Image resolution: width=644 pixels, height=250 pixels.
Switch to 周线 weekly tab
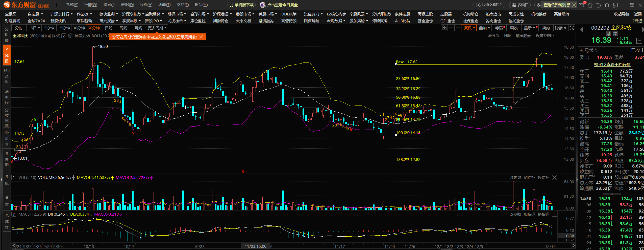pyautogui.click(x=123, y=28)
